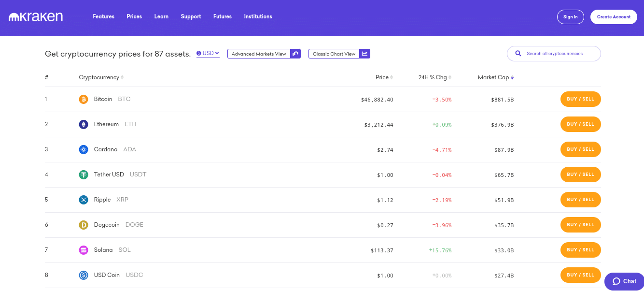Click the USDC ticker symbol

pyautogui.click(x=134, y=275)
